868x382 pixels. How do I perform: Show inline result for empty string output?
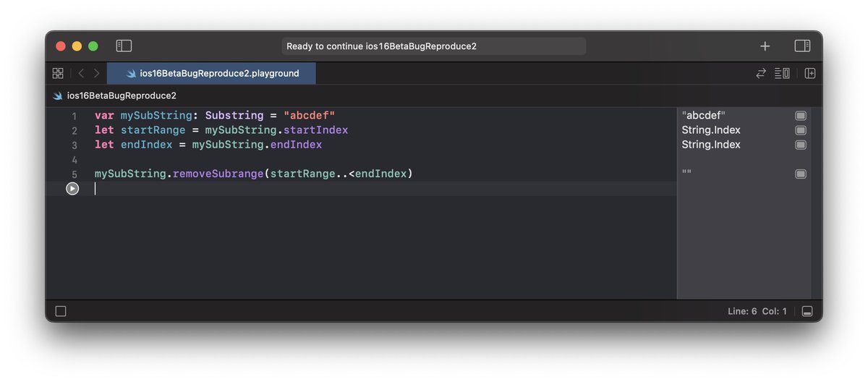tap(801, 174)
